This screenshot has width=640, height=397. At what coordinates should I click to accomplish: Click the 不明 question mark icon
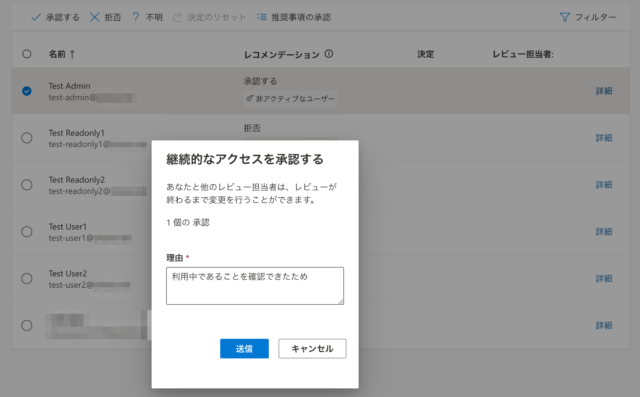pyautogui.click(x=136, y=17)
